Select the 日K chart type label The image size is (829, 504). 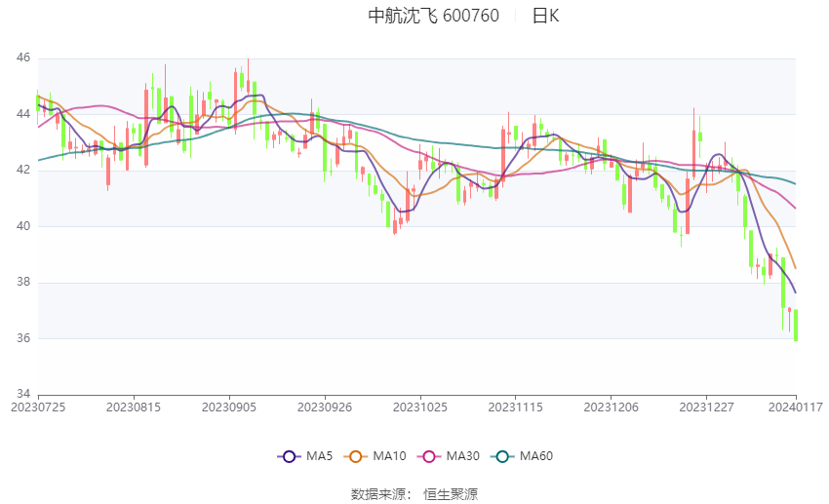click(545, 16)
